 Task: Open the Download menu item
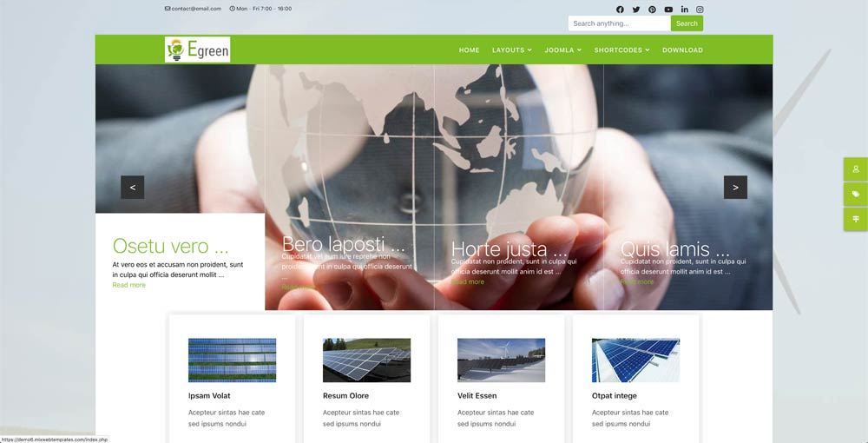pyautogui.click(x=682, y=50)
